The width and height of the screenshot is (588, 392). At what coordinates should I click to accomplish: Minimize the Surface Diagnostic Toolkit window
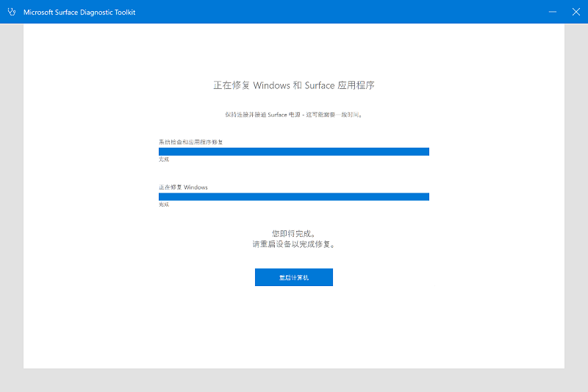(x=553, y=12)
